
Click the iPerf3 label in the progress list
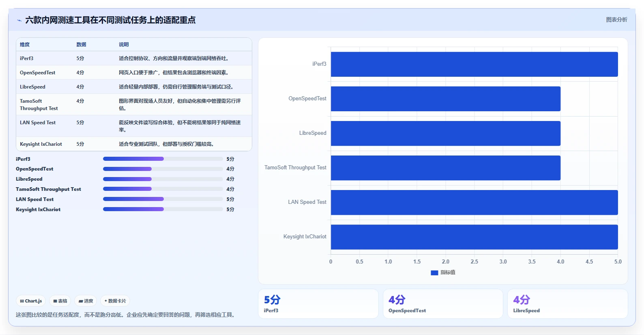(23, 159)
